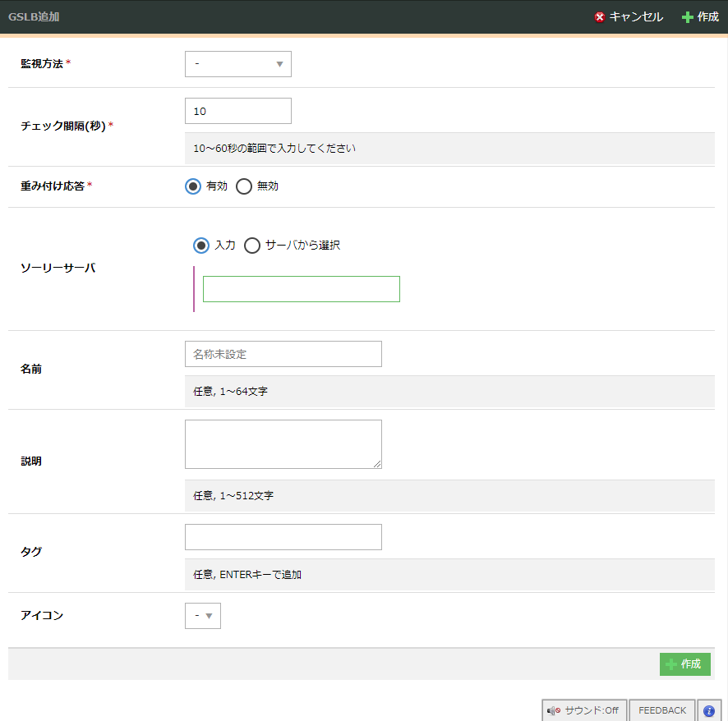Image resolution: width=728 pixels, height=721 pixels.
Task: Click the red cancel X icon
Action: pos(600,17)
